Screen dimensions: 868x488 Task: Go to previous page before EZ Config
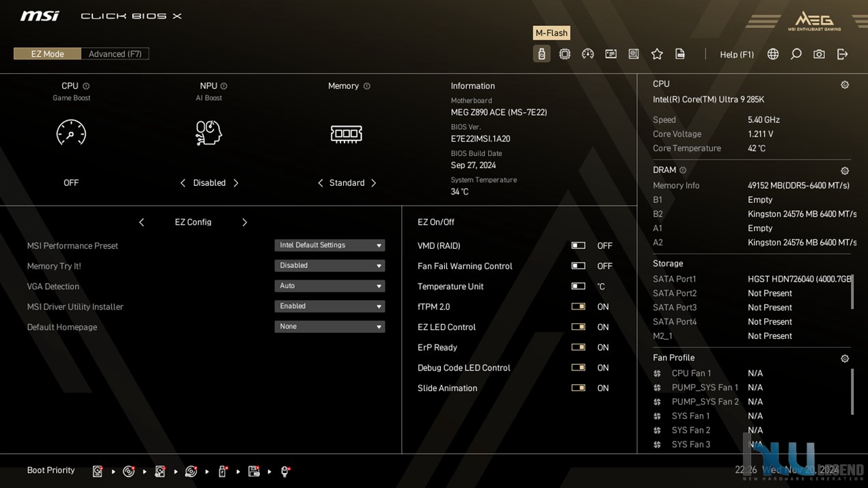tap(141, 222)
